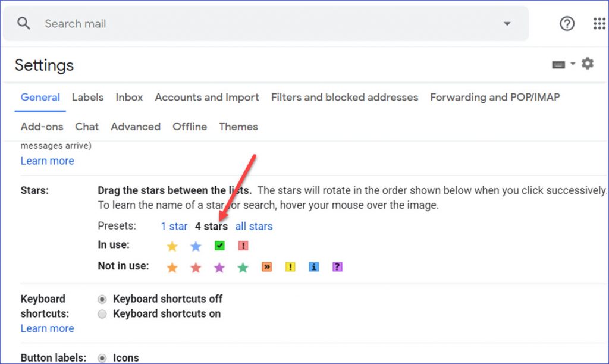609x364 pixels.
Task: Select the green check star icon
Action: click(x=219, y=245)
